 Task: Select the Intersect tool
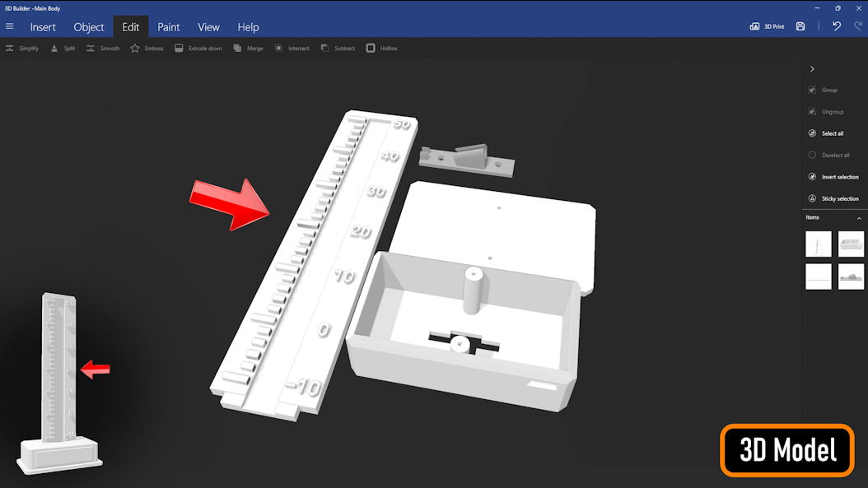[278, 49]
